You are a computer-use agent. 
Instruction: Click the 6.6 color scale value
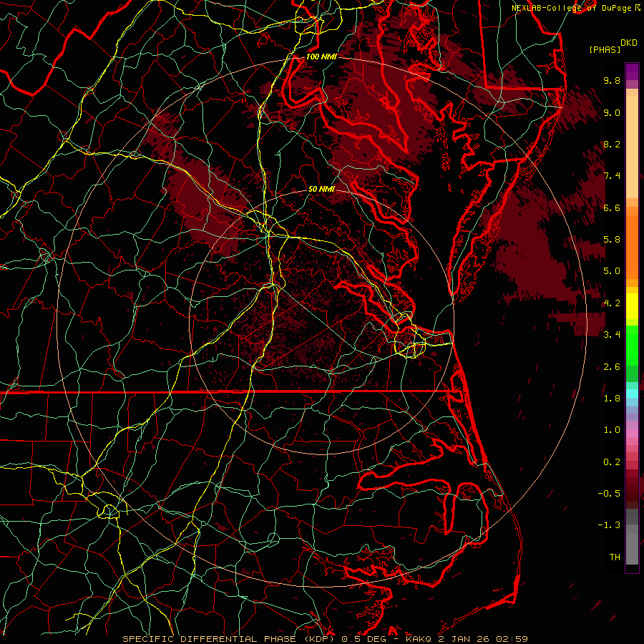(612, 208)
